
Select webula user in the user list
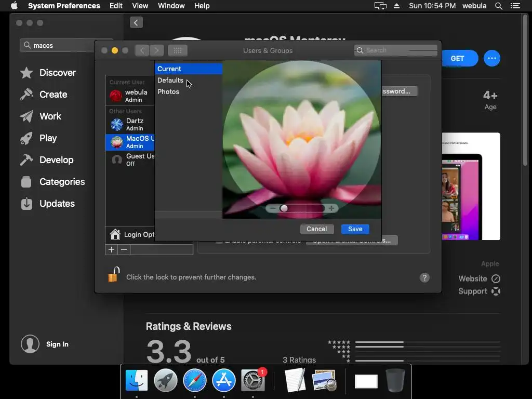(x=130, y=96)
